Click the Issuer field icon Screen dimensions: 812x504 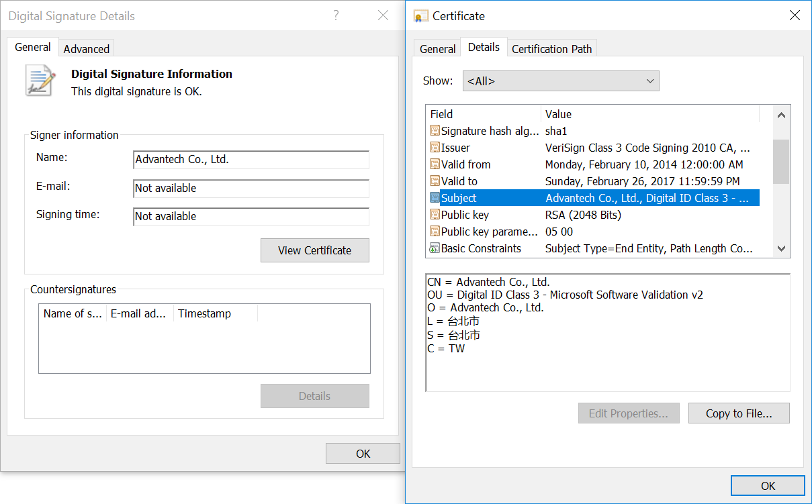click(x=435, y=148)
